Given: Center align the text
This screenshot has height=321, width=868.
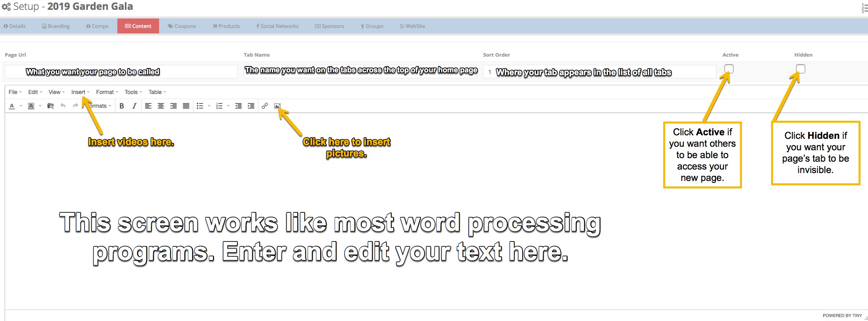Looking at the screenshot, I should (161, 106).
